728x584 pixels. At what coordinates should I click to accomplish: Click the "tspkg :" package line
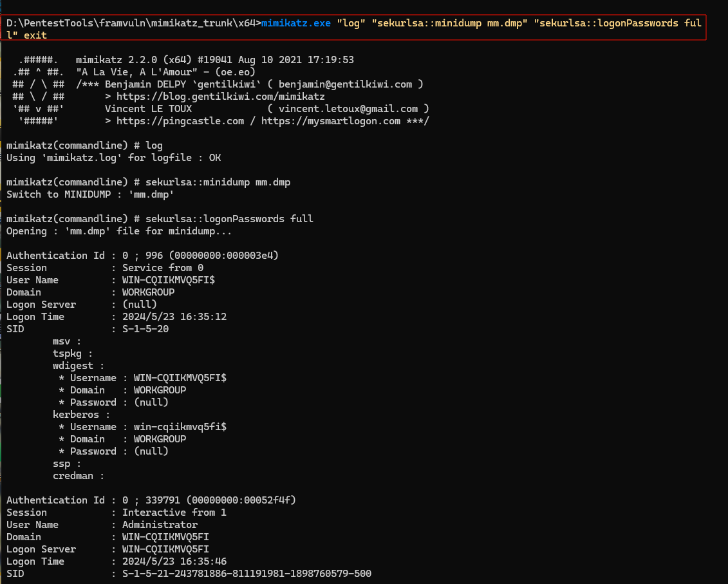click(73, 353)
